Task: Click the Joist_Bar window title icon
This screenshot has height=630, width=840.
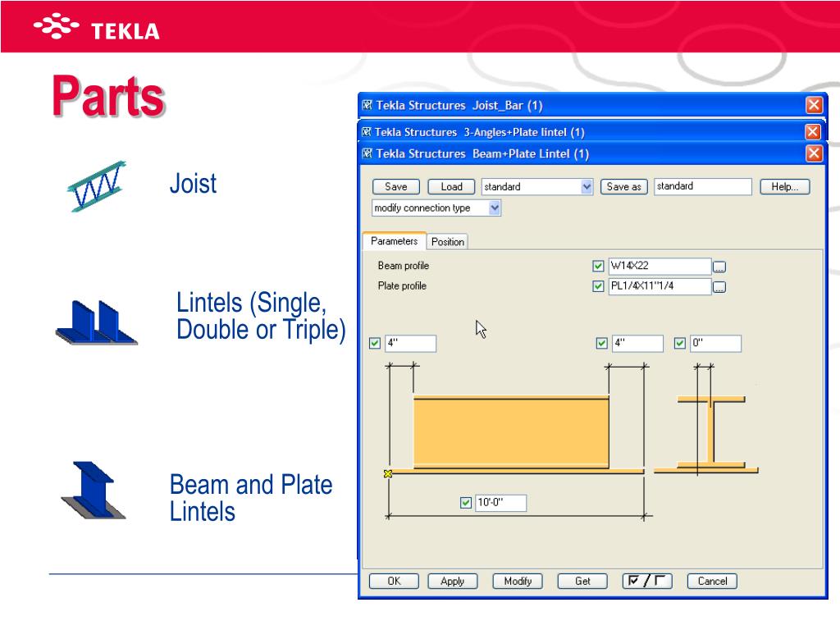Action: click(x=367, y=105)
